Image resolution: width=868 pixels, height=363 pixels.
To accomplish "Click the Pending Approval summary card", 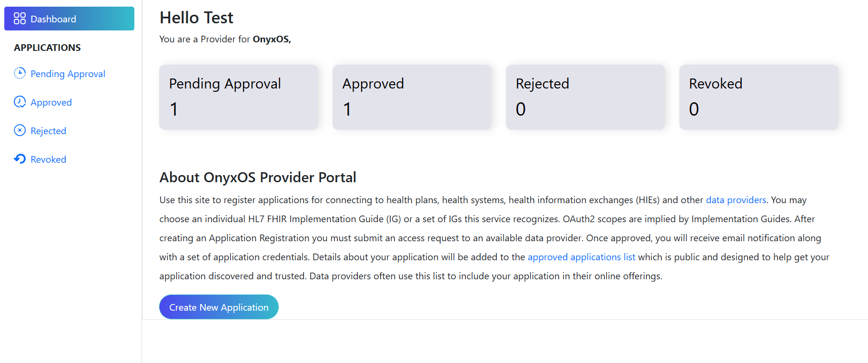I will tap(238, 97).
